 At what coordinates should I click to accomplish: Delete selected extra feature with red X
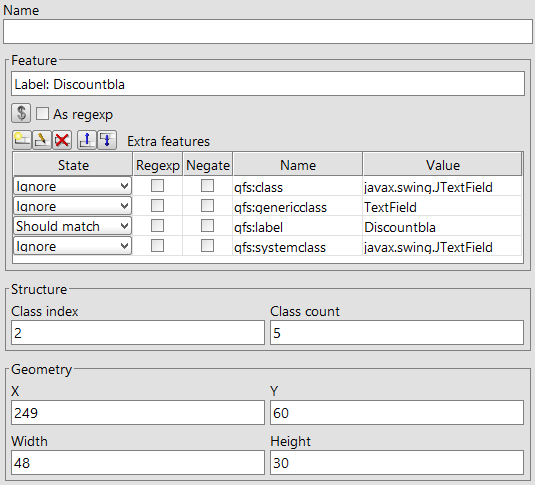(62, 140)
